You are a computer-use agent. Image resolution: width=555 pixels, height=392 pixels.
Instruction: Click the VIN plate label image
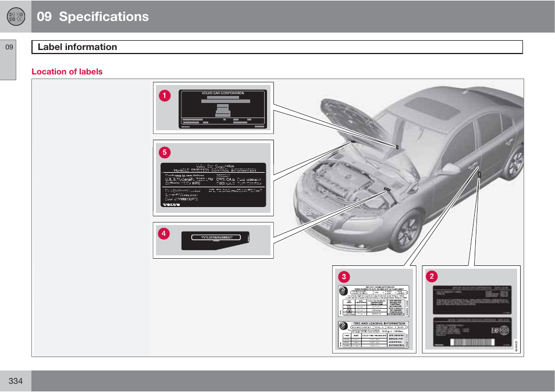pos(216,241)
